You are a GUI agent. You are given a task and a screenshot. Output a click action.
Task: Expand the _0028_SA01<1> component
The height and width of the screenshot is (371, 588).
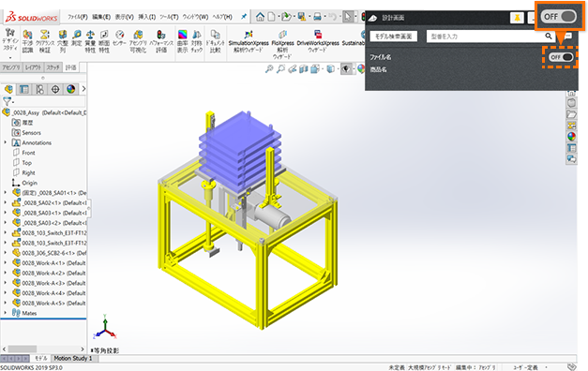(6, 193)
